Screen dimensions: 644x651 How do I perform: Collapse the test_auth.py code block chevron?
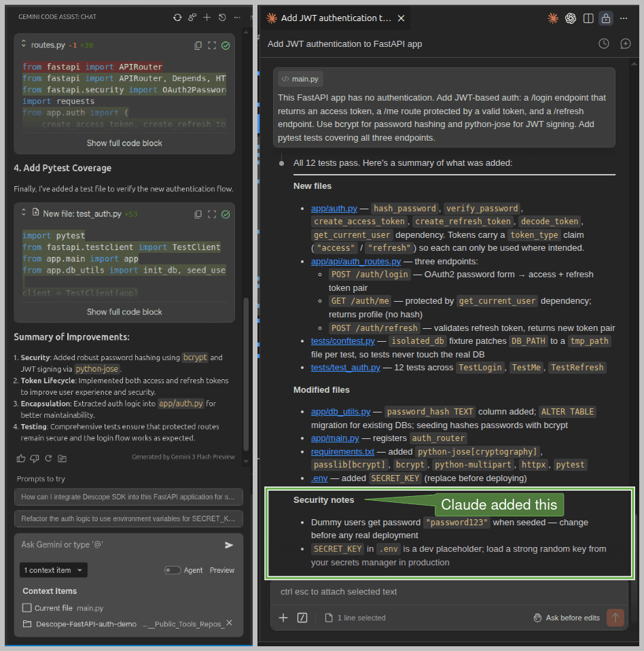point(24,213)
